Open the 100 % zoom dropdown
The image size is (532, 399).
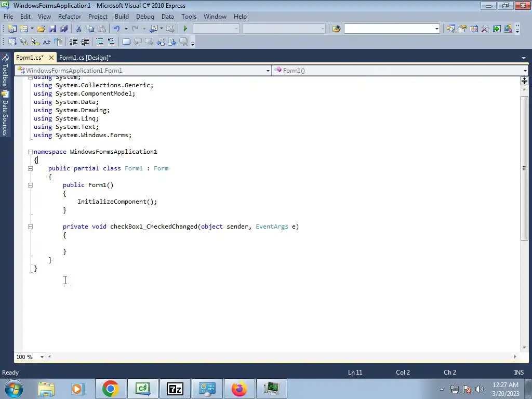pyautogui.click(x=42, y=357)
